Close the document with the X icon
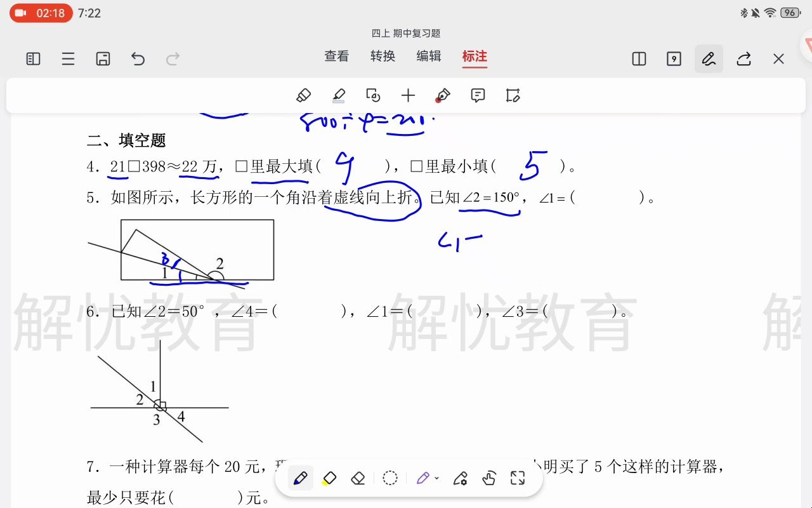The height and width of the screenshot is (508, 812). 778,59
